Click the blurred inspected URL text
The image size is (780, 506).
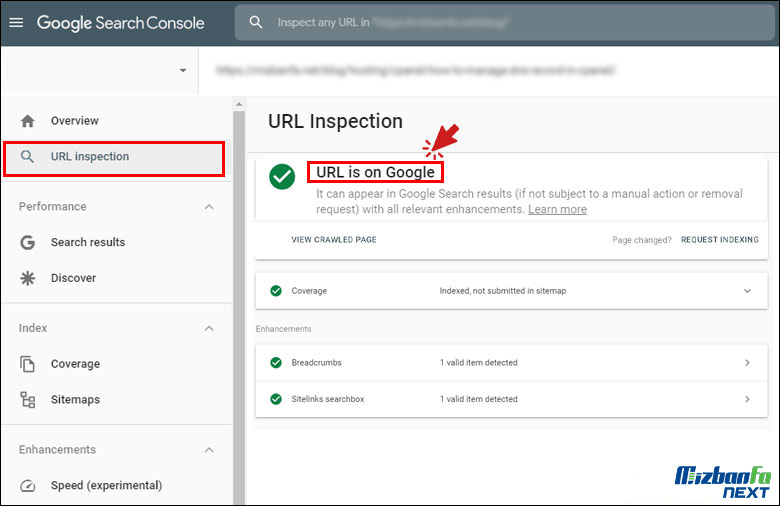point(416,71)
